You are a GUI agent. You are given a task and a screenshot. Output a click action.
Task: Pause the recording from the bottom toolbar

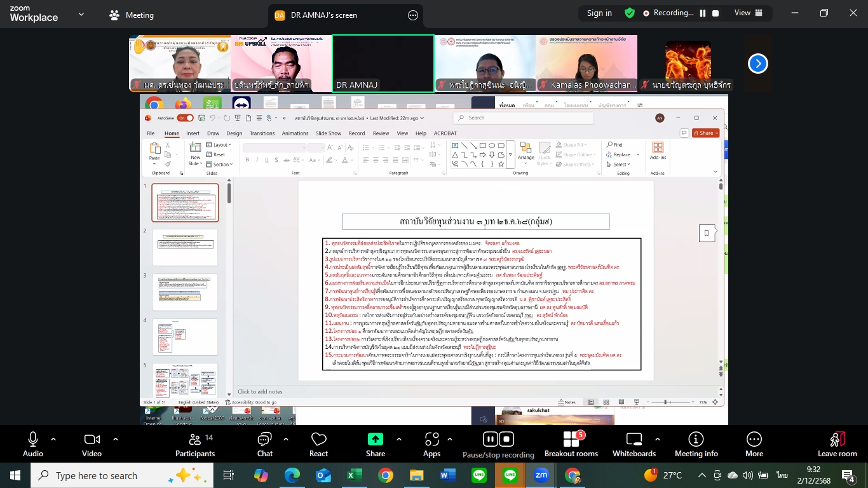point(490,439)
